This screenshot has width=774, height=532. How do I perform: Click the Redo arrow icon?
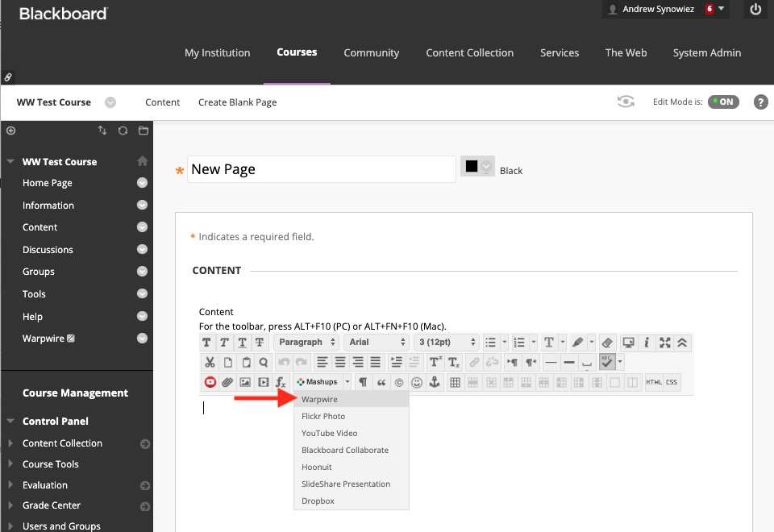(x=301, y=362)
